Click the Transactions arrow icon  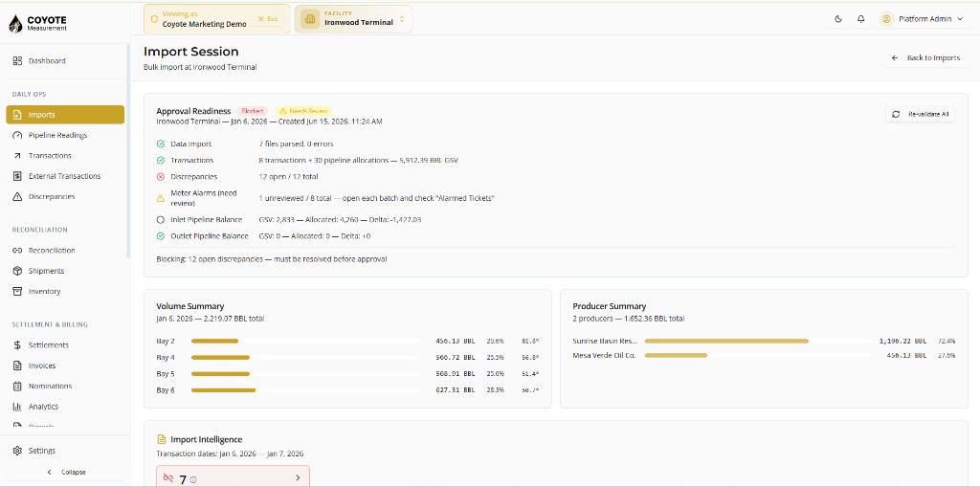pyautogui.click(x=17, y=156)
